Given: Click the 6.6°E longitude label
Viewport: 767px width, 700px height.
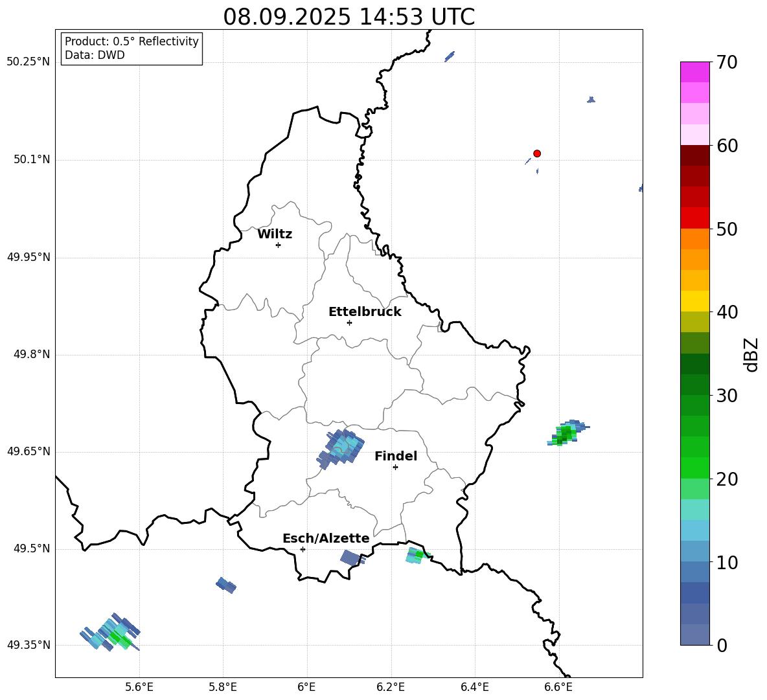Looking at the screenshot, I should [558, 687].
